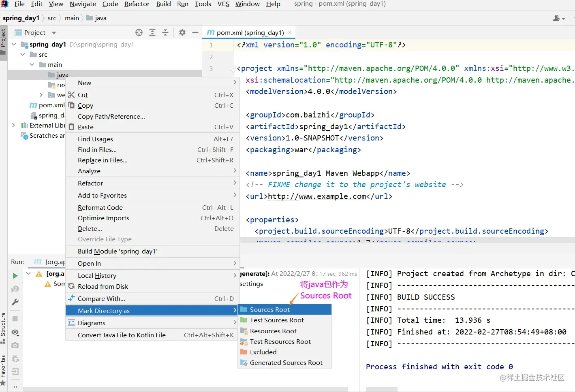Choose Find Usages

click(x=152, y=139)
